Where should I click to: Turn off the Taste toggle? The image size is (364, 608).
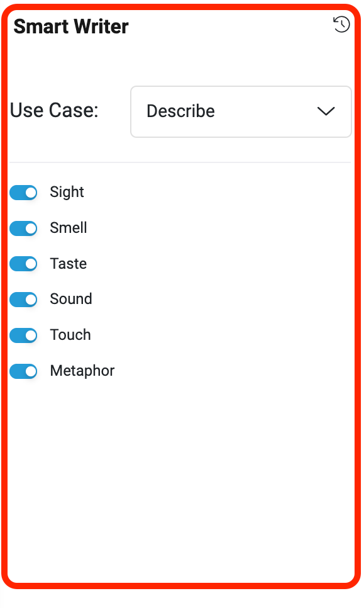[x=23, y=264]
